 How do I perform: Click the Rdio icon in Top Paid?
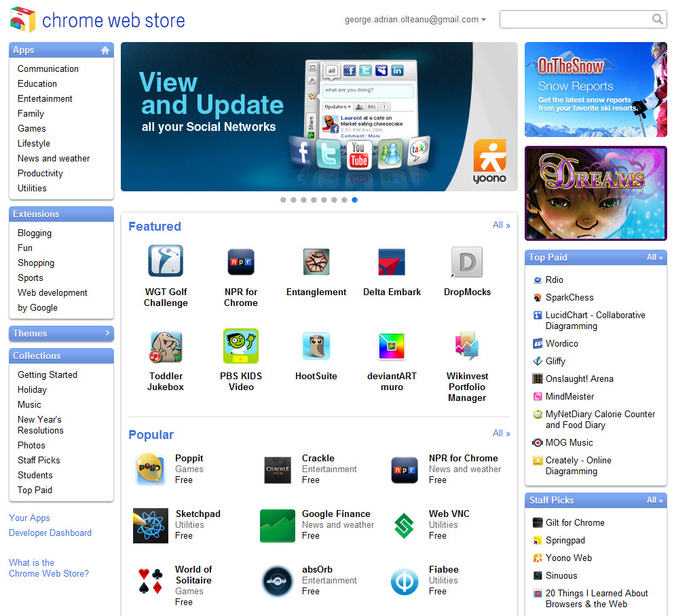pos(538,280)
